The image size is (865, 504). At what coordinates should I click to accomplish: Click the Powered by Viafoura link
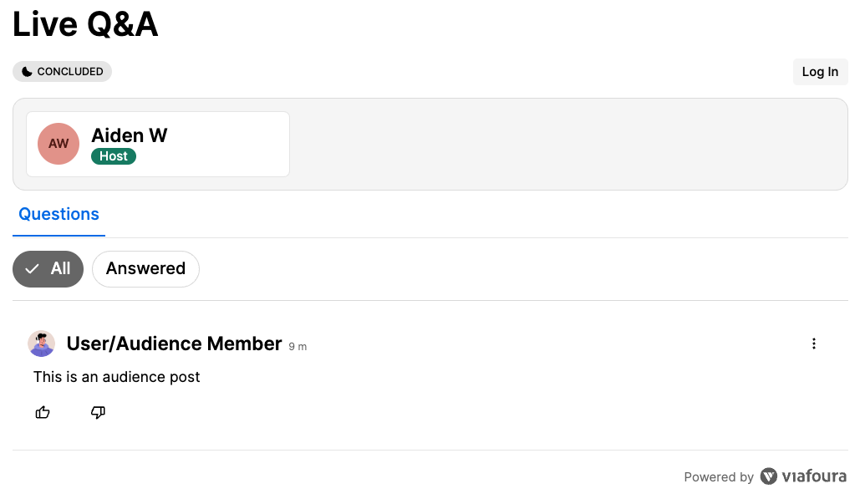pyautogui.click(x=764, y=476)
